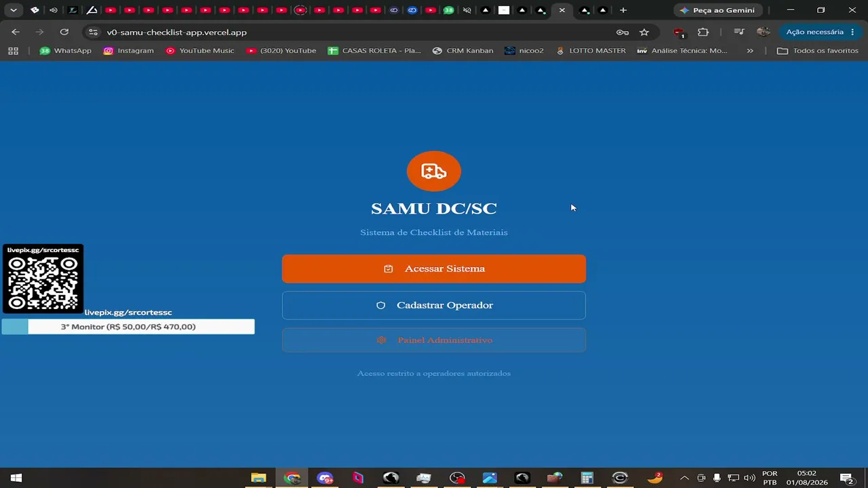Open the Discord taskbar icon

tap(325, 478)
